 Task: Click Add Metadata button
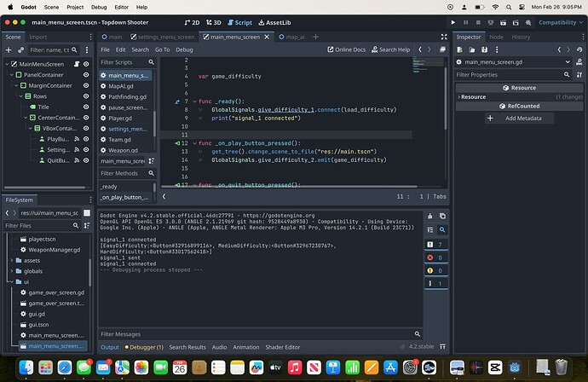(x=519, y=119)
